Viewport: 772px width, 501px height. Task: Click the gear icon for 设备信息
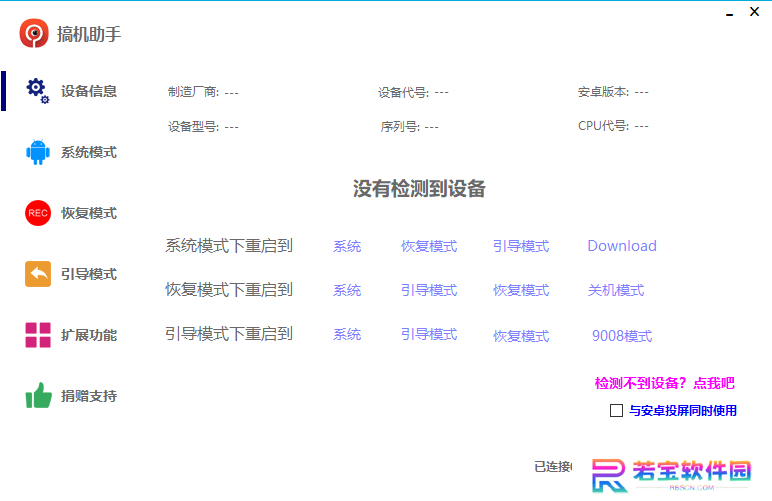click(37, 91)
